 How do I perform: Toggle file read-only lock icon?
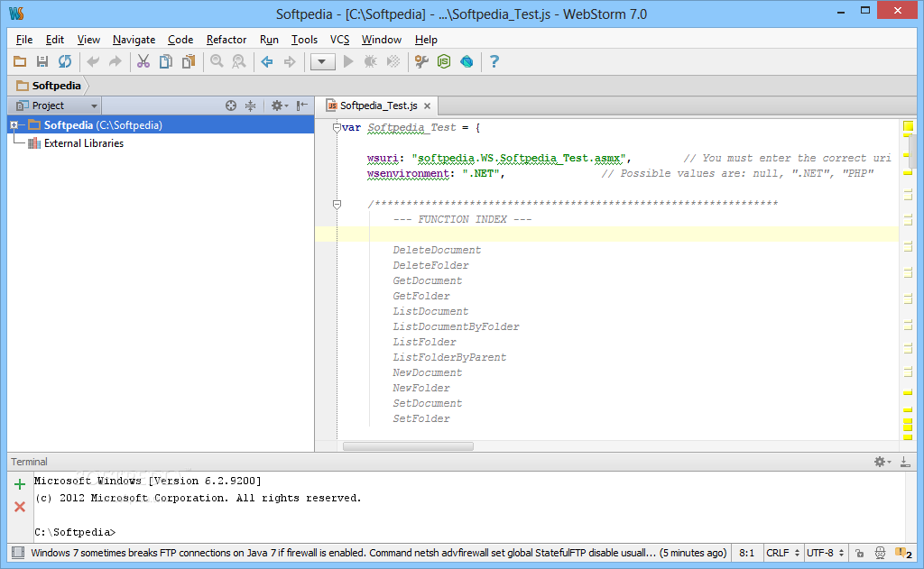(860, 553)
